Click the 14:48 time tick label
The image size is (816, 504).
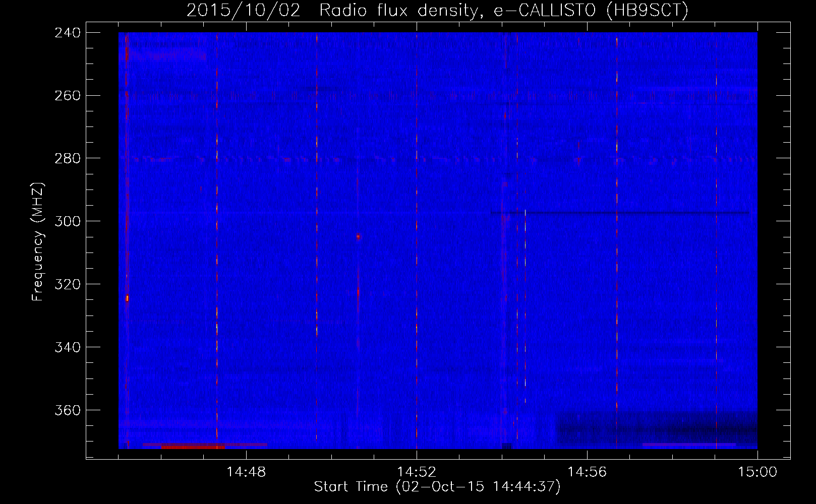click(246, 472)
